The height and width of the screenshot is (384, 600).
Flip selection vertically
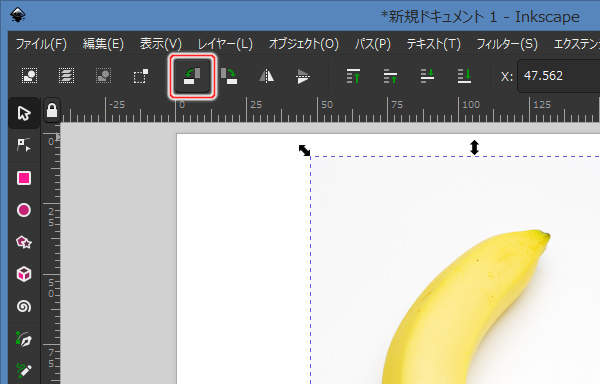point(303,76)
